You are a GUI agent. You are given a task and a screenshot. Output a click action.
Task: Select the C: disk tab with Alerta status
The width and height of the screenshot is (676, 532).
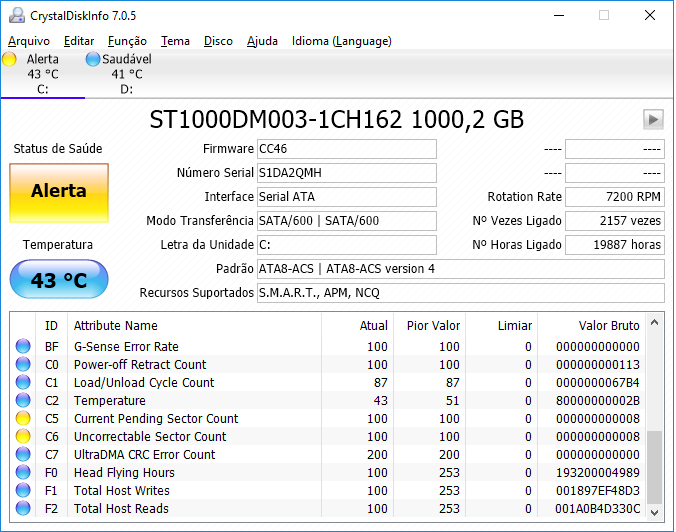[43, 74]
